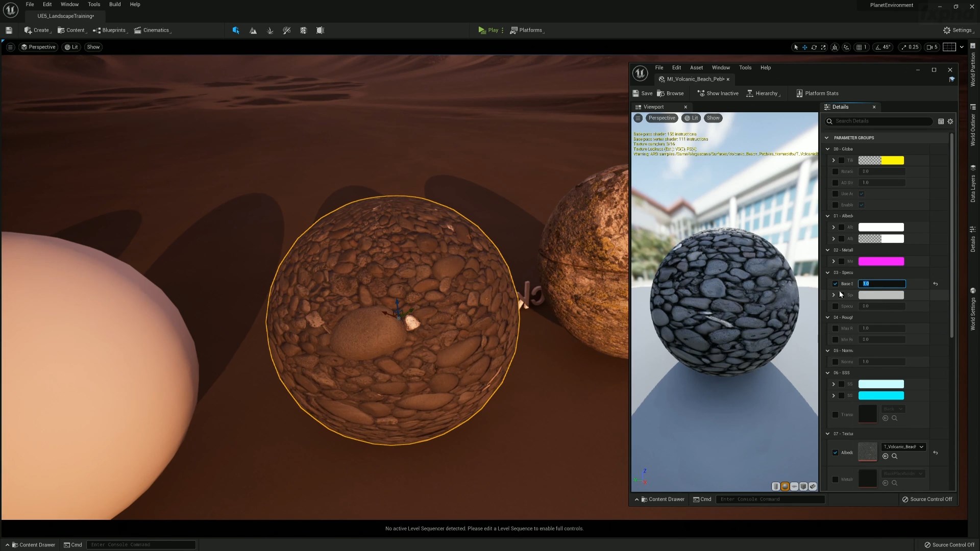
Task: Switch to Mesh Paint mode icon
Action: (286, 30)
